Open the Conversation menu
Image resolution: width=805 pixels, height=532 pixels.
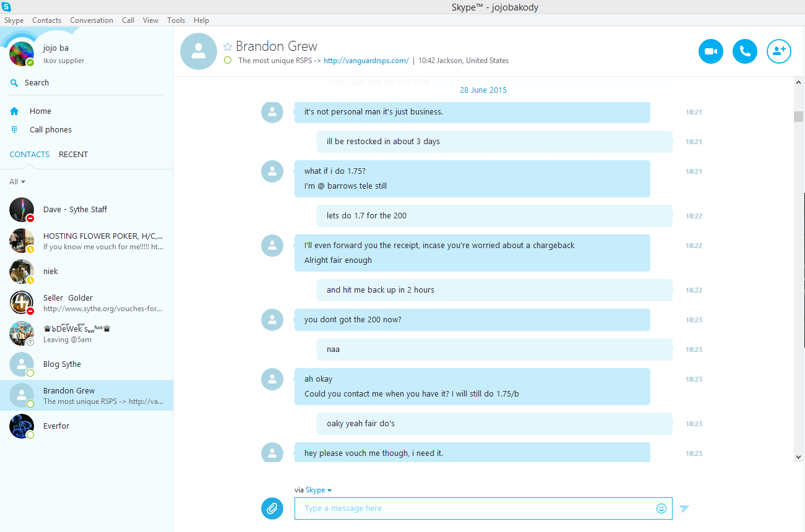[92, 20]
